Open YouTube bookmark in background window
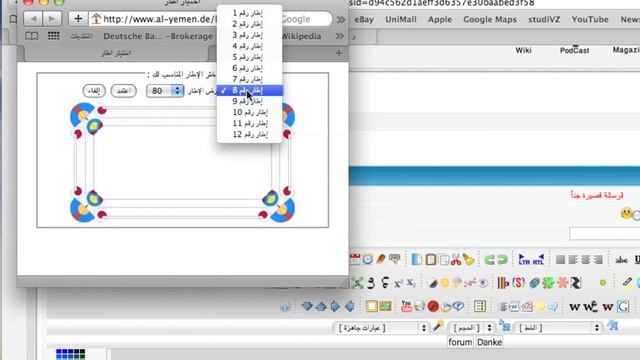This screenshot has width=640, height=360. click(590, 20)
